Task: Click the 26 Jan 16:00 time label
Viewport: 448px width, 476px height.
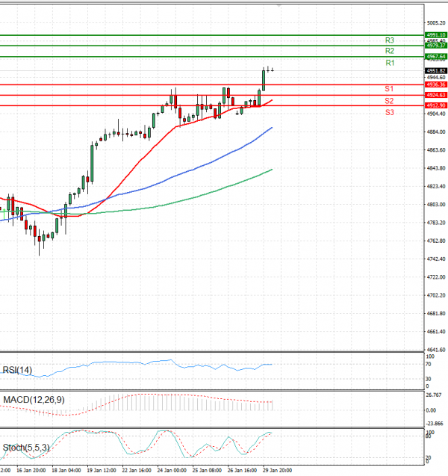Action: pyautogui.click(x=242, y=470)
